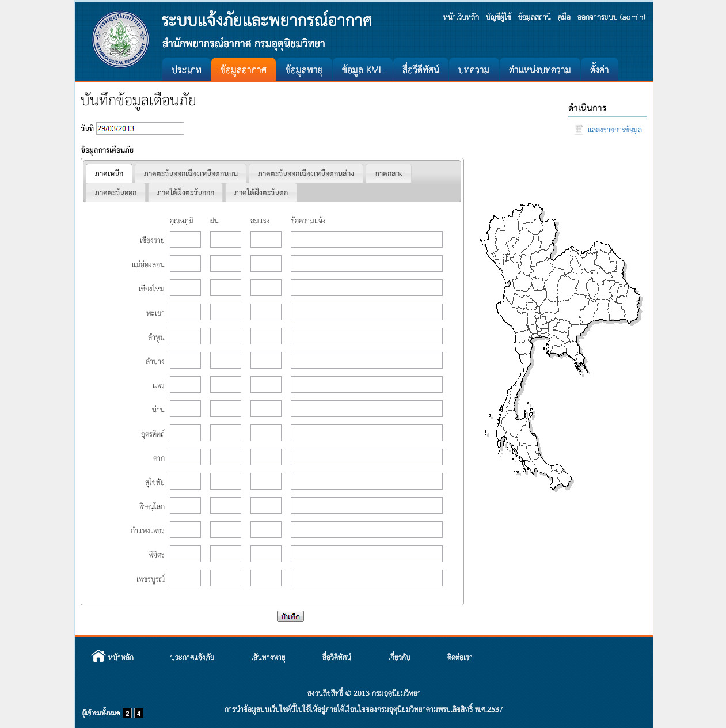
Task: Select the ลมแรง field for ลำปาง
Action: click(x=266, y=361)
